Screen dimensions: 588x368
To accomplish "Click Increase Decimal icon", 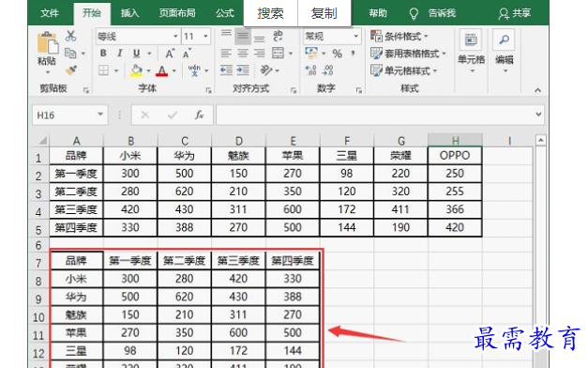I will [x=310, y=70].
